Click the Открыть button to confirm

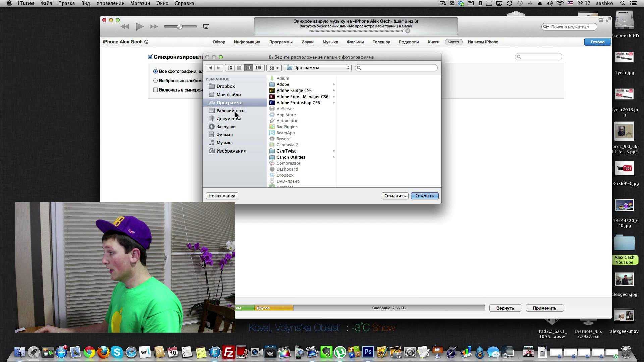(424, 196)
